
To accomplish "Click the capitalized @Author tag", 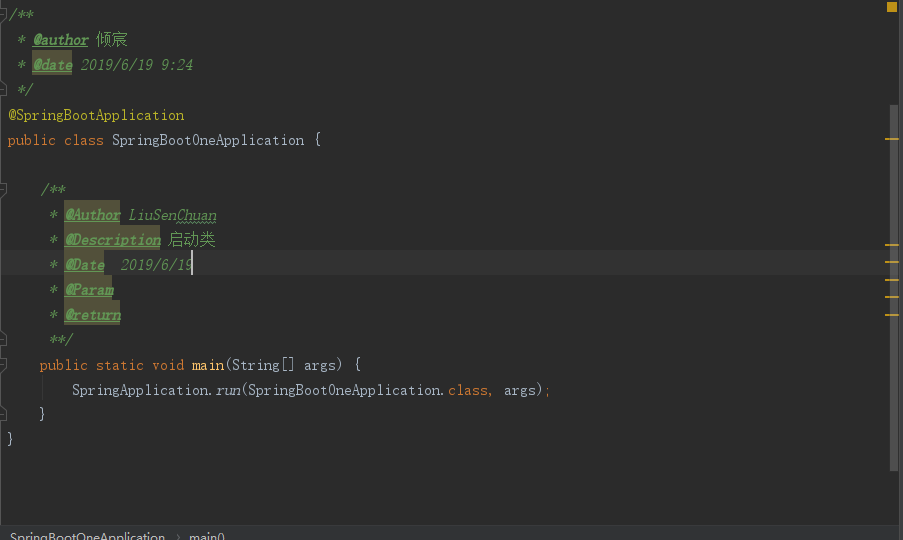I will (x=92, y=215).
